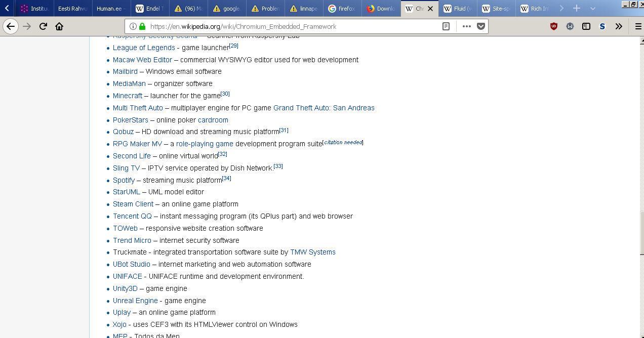This screenshot has height=338, width=644.
Task: Click the citation needed tag
Action: coord(343,143)
